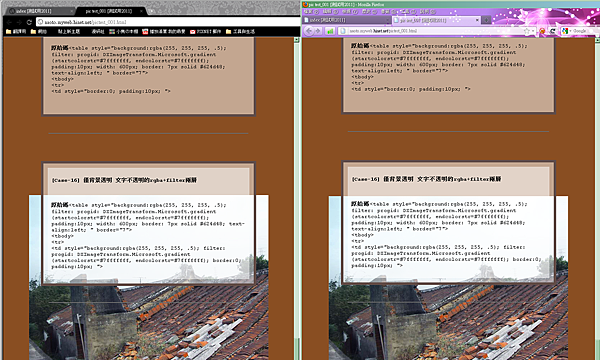
Task: Click the scroll-up arrow of Chrome's page scrollbar
Action: (x=296, y=39)
